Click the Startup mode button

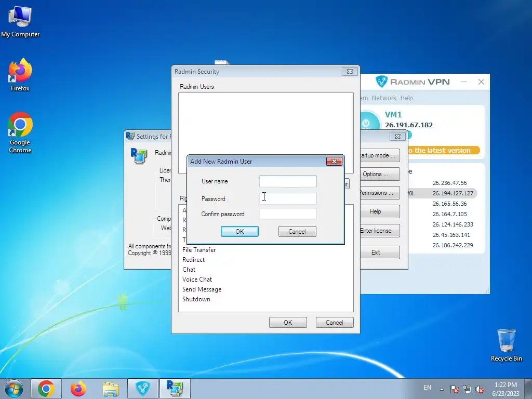[380, 155]
